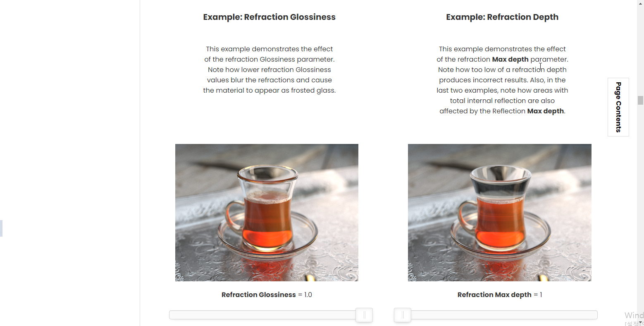Click the 'Refraction Glossiness = 1.0' label

(x=267, y=295)
